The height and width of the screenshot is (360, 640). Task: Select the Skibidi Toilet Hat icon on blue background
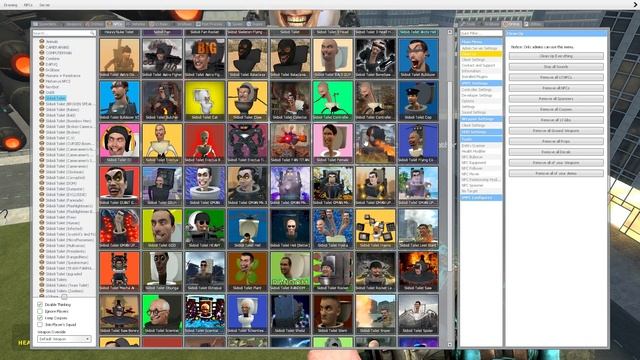click(x=247, y=229)
